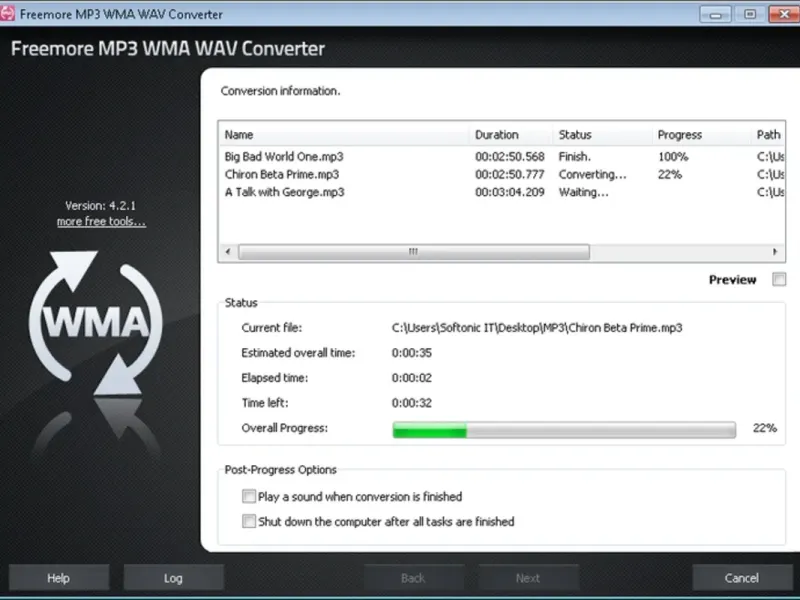Click the 00:03:04.209 duration cell
Viewport: 800px width, 600px height.
pos(510,192)
